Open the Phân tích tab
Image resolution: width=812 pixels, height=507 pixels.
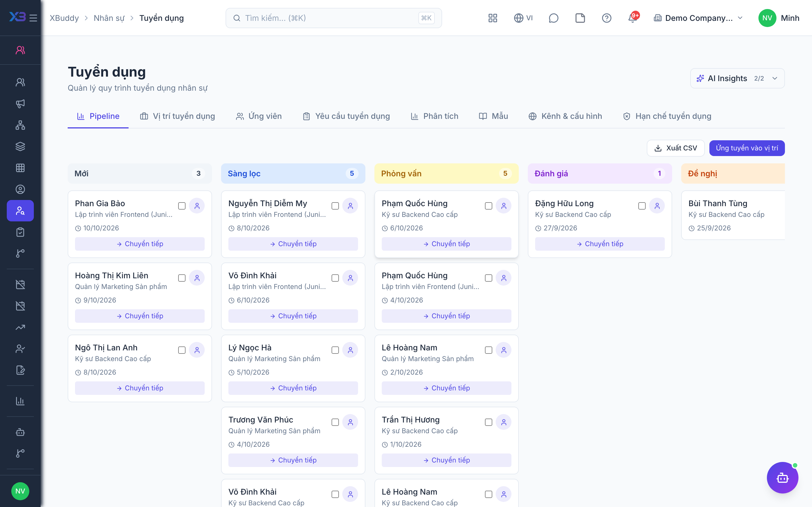[434, 116]
